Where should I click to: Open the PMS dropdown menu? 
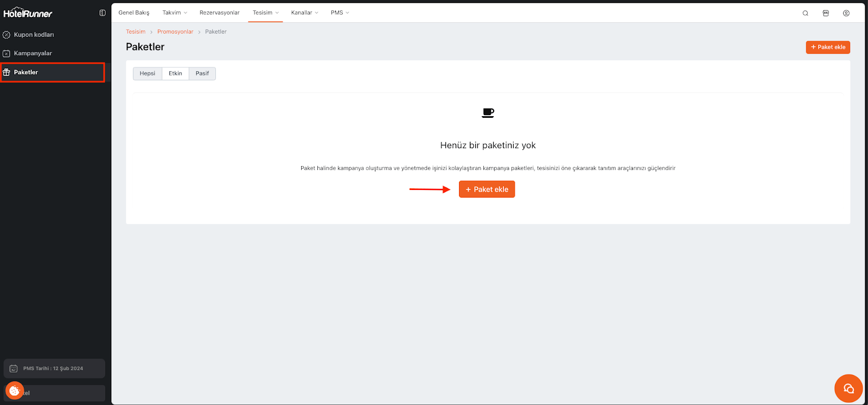click(x=340, y=12)
